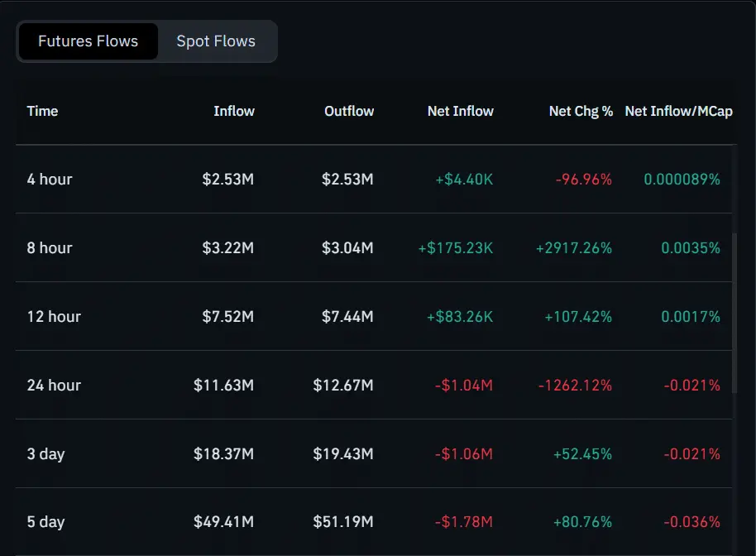Select the 24 hour row
The image size is (756, 556).
tap(331, 385)
